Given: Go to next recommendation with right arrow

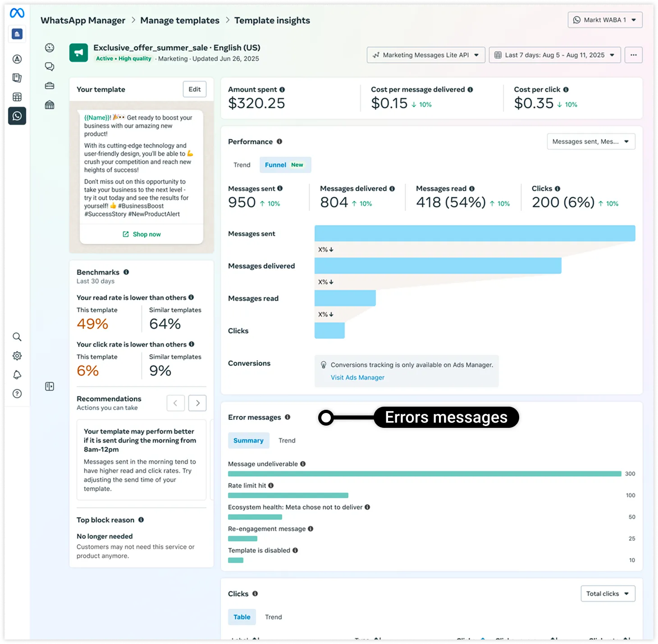Looking at the screenshot, I should click(x=197, y=403).
